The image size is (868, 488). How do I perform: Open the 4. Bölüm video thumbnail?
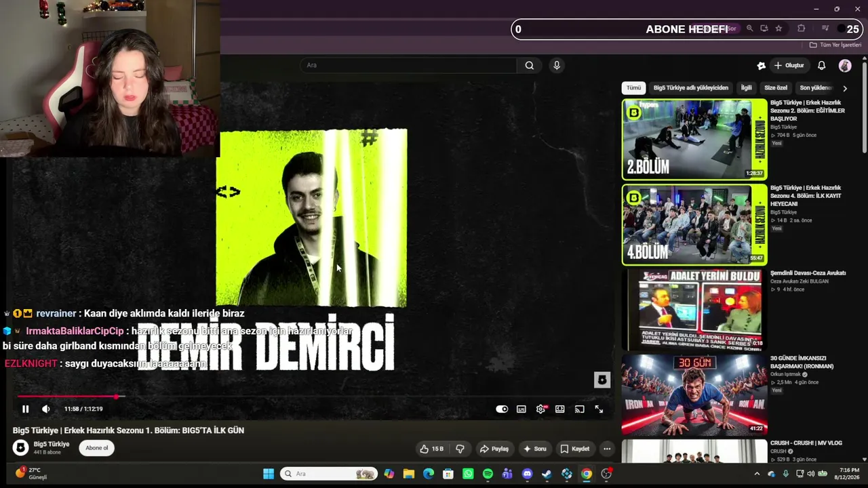click(x=694, y=224)
